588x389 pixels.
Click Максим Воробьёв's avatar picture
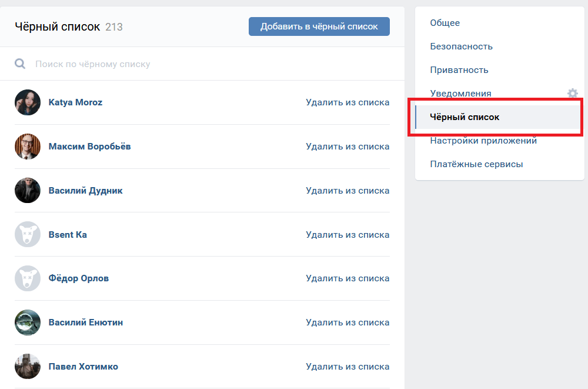pyautogui.click(x=28, y=147)
